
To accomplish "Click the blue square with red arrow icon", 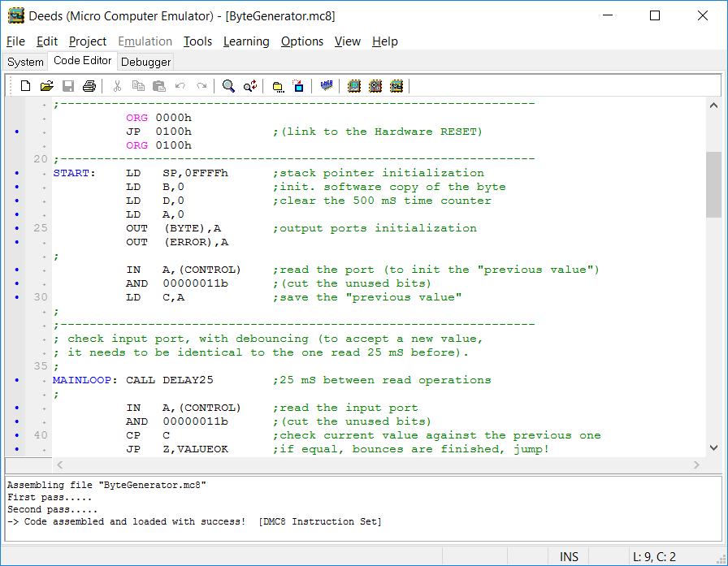I will (x=298, y=86).
